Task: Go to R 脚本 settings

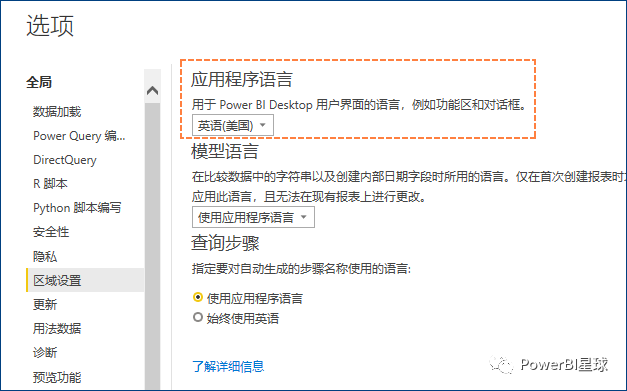Action: pyautogui.click(x=50, y=184)
